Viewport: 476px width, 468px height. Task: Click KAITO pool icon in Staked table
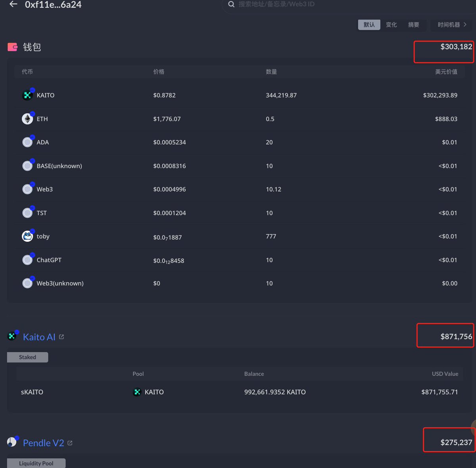pos(137,392)
